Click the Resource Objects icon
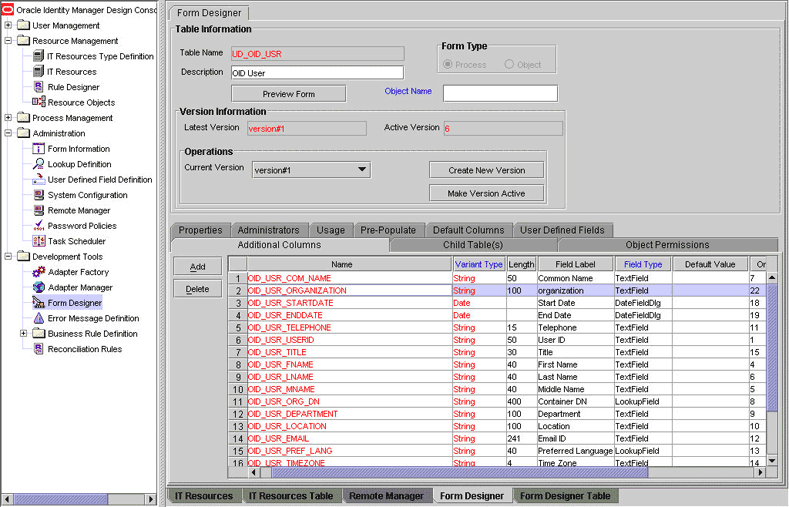The width and height of the screenshot is (789, 507). 39,102
